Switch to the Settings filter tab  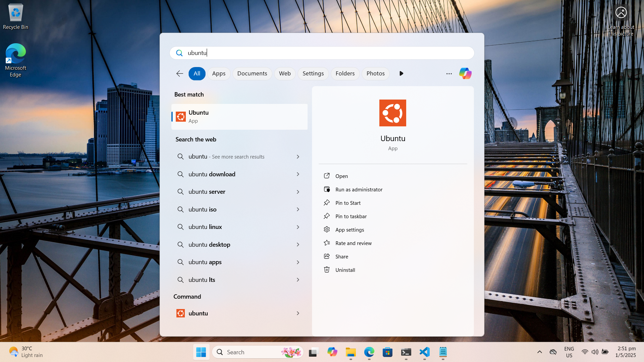click(x=313, y=73)
